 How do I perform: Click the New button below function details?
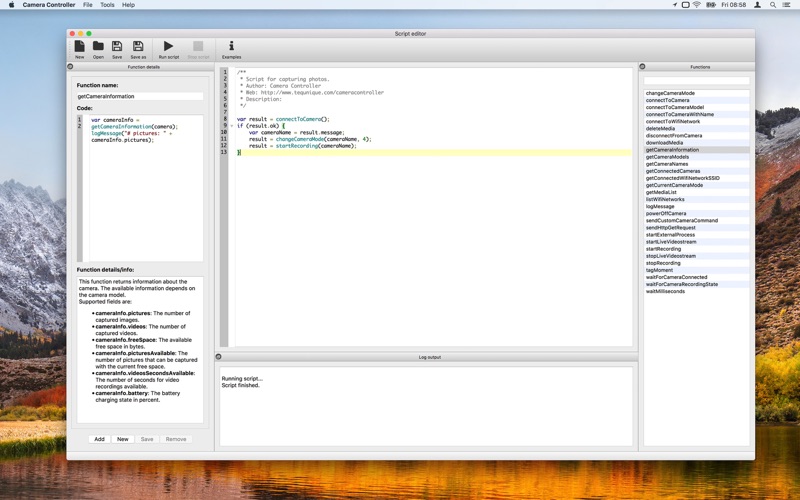[123, 439]
